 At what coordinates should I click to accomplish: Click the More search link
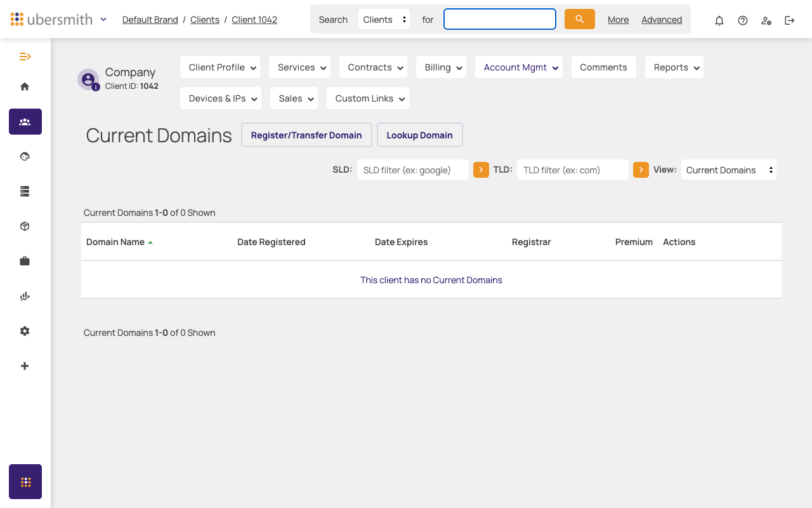pos(619,20)
